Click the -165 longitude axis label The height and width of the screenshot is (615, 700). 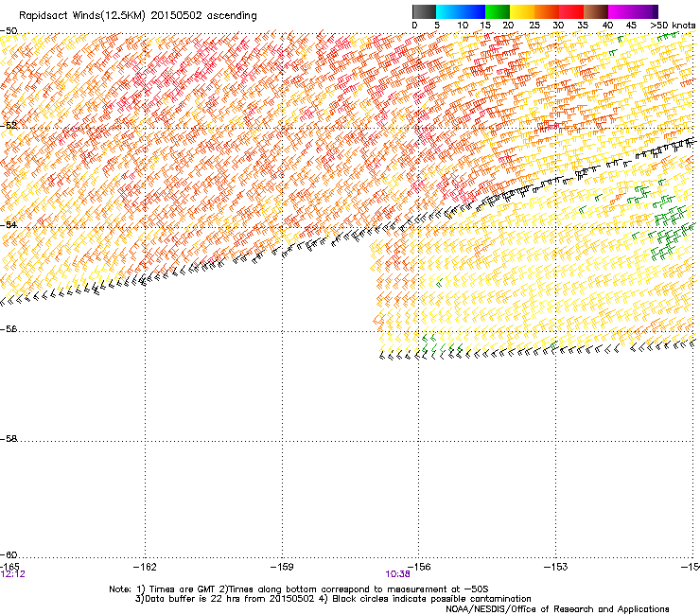pyautogui.click(x=9, y=567)
